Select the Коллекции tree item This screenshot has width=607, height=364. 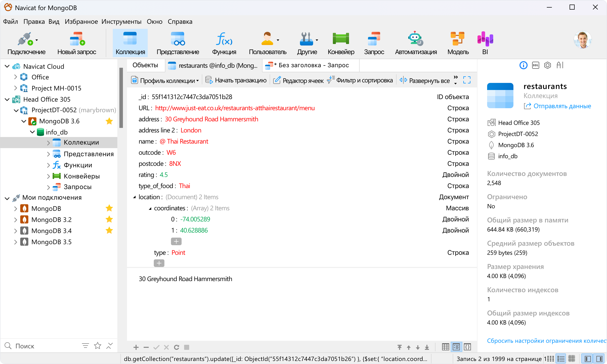coord(59,143)
